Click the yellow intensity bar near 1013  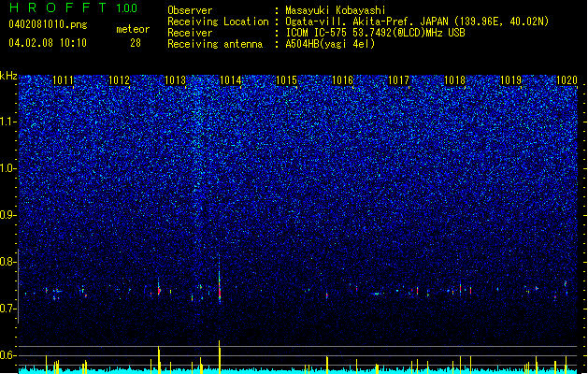click(159, 360)
